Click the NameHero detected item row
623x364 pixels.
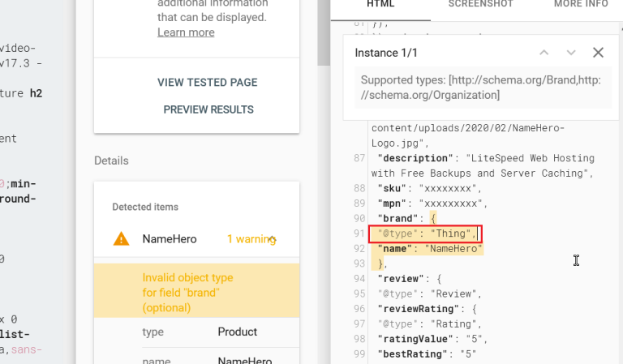(196, 239)
